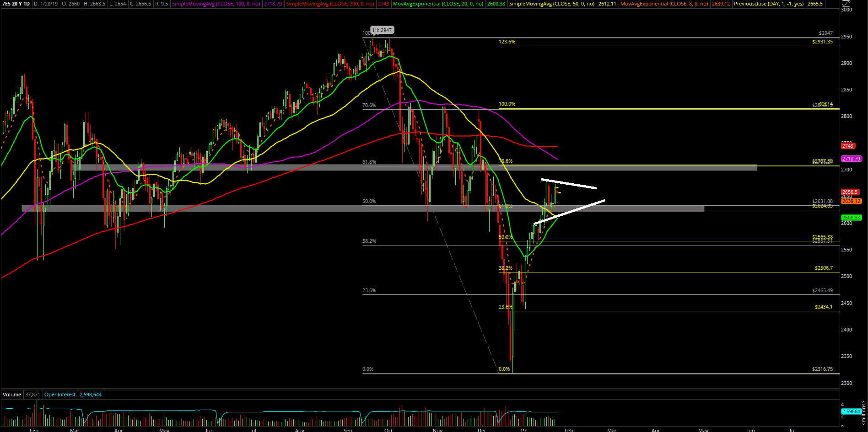
Task: Click the gray 50.0% retracement label
Action: click(x=369, y=201)
